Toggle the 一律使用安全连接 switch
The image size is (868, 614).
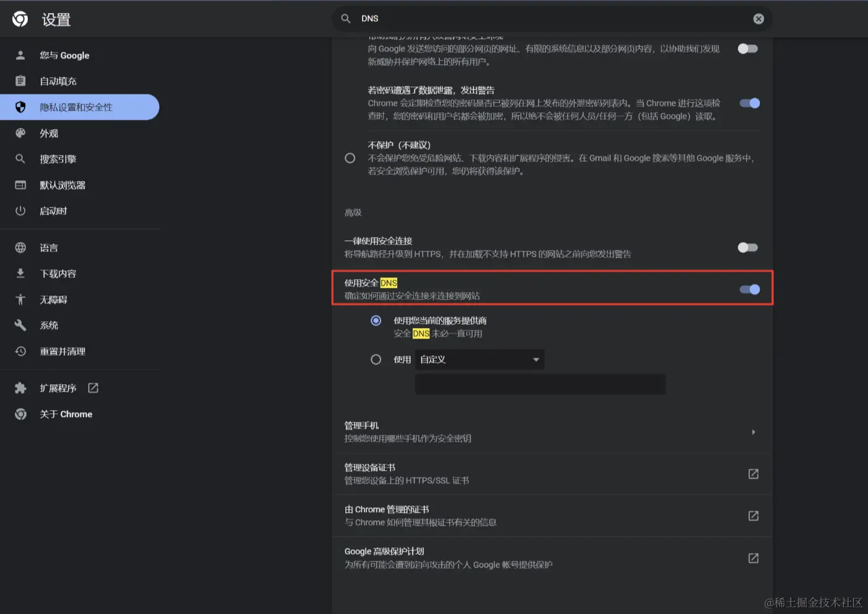click(748, 248)
